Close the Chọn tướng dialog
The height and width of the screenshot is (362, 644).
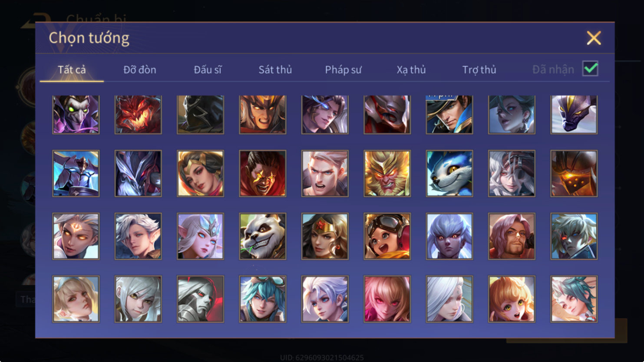594,38
